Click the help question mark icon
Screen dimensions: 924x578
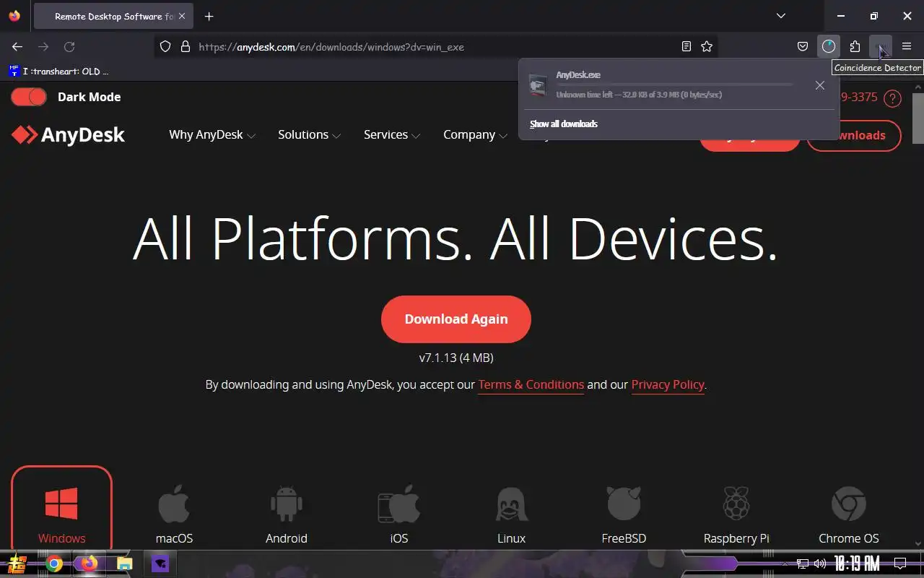coord(892,98)
